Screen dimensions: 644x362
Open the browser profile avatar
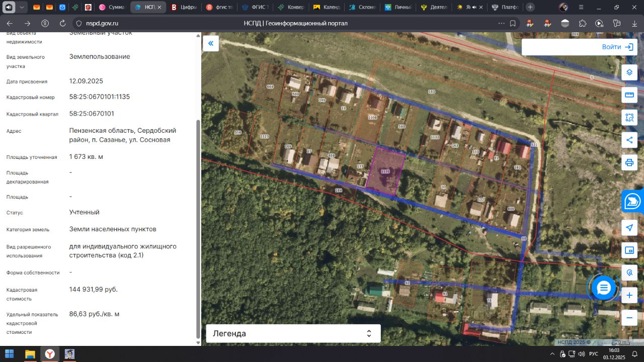coord(563,7)
